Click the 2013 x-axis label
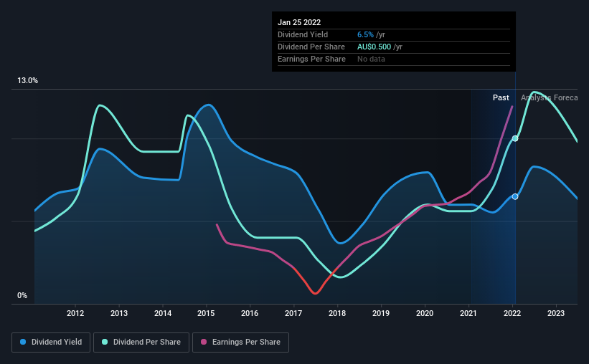The height and width of the screenshot is (364, 589). tap(119, 313)
